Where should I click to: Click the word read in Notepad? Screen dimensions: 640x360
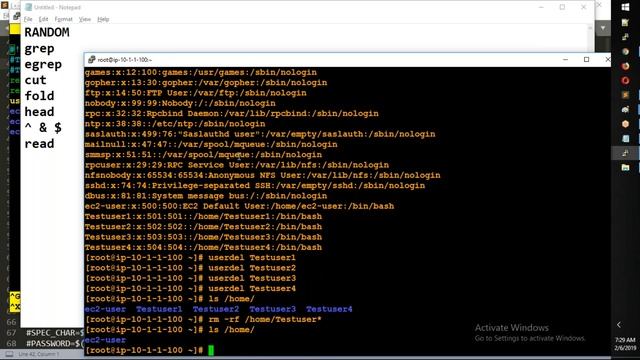point(39,144)
